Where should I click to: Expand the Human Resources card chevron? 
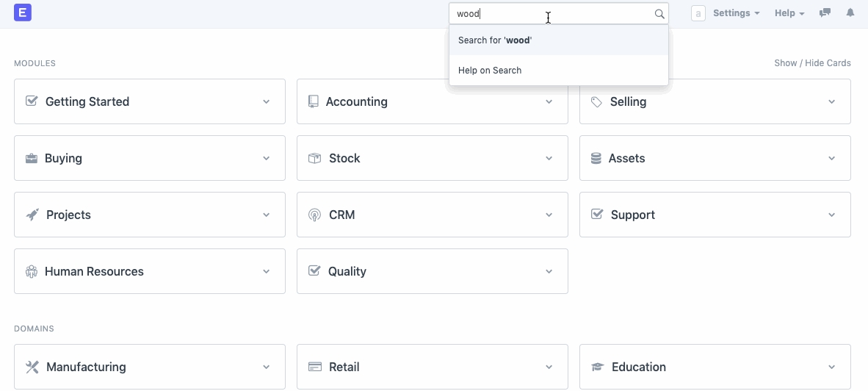click(x=267, y=271)
